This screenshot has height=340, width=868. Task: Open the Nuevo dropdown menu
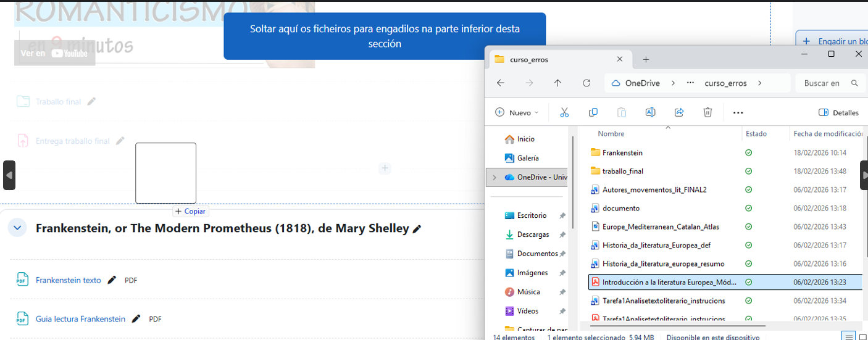pos(517,112)
